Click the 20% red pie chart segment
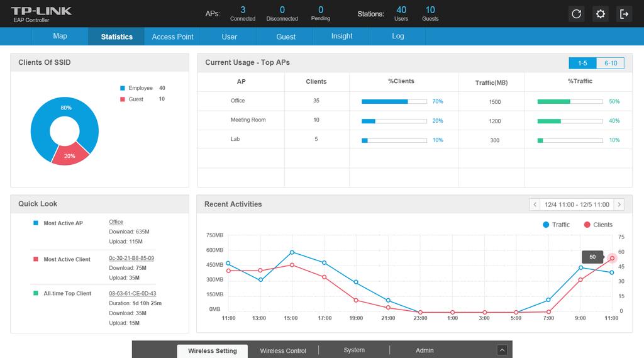644x358 pixels. pos(70,156)
